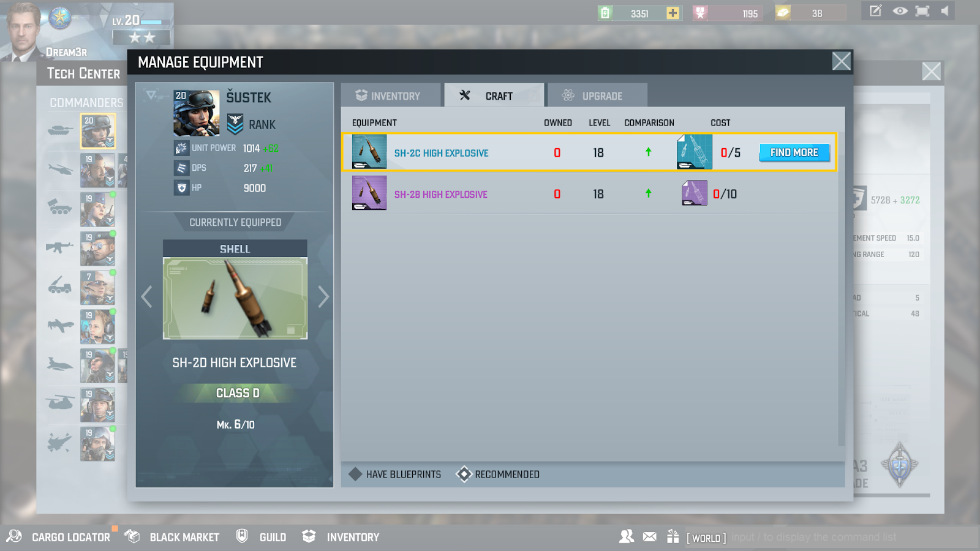Open Inventory from the bottom bar
The image size is (980, 551).
coord(341,537)
